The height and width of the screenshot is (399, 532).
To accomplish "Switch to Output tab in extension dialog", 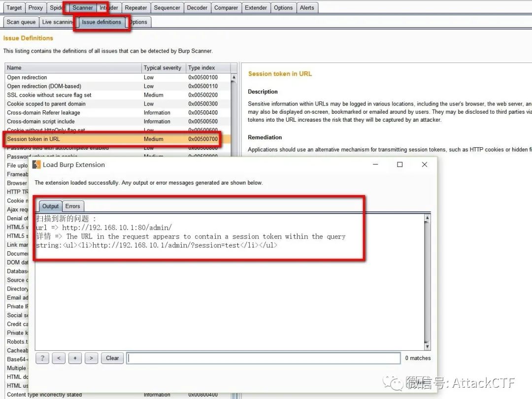I will click(50, 206).
